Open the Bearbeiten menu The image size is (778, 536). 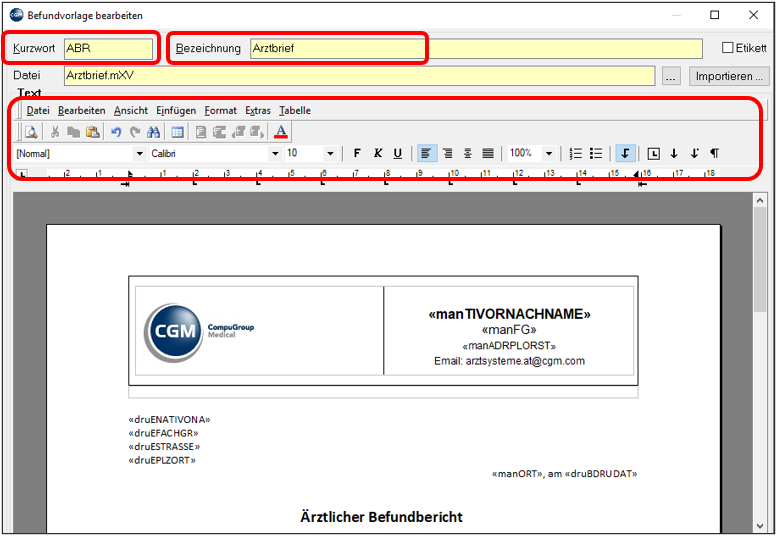(x=81, y=111)
